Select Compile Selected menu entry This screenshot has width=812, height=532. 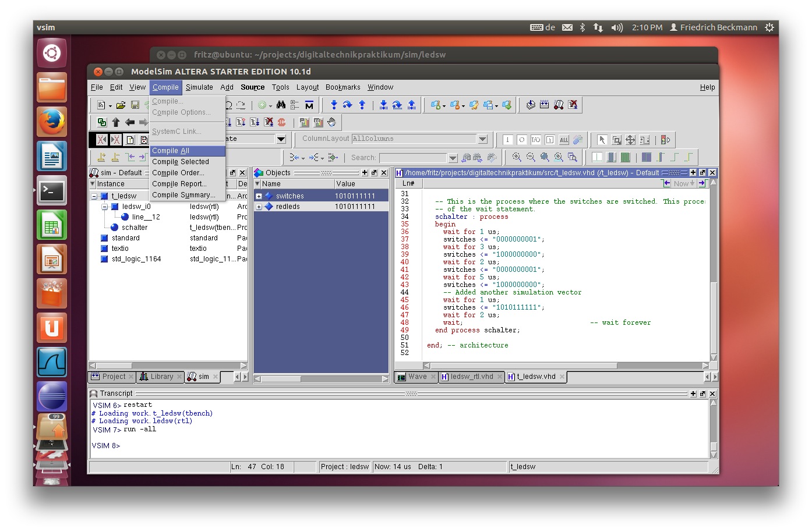[x=180, y=162]
